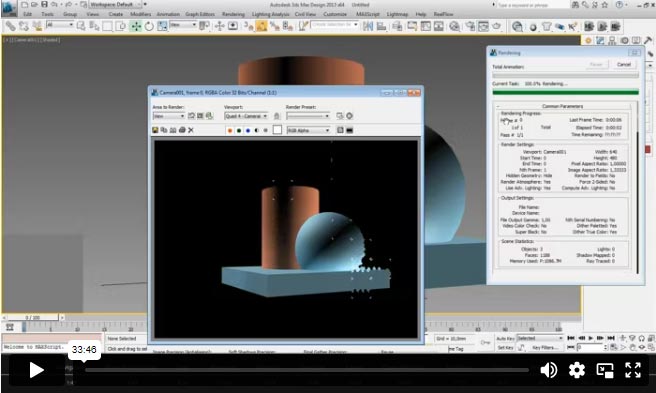Open the Tools menu

48,14
